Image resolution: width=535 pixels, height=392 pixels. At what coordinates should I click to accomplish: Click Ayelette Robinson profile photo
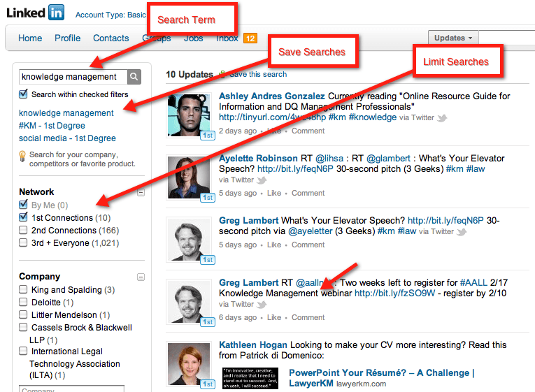tap(189, 177)
